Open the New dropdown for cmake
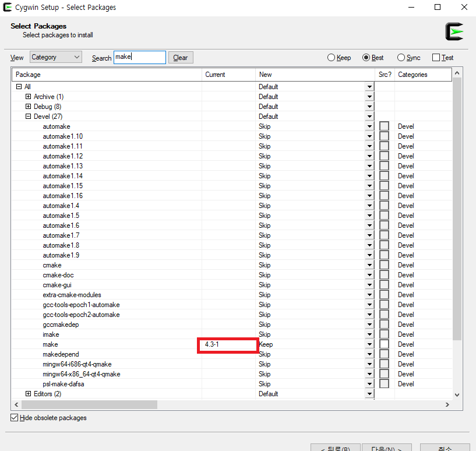This screenshot has width=476, height=451. (369, 265)
